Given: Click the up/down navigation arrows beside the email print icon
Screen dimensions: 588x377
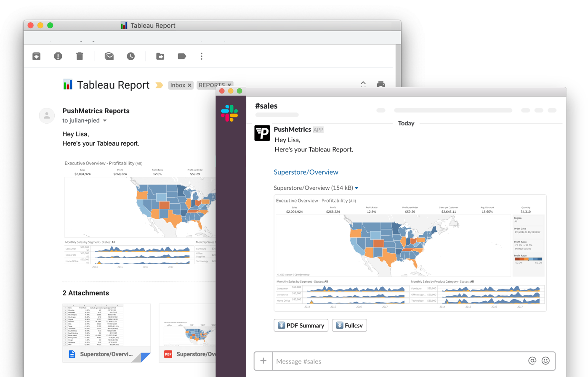Looking at the screenshot, I should [x=363, y=84].
